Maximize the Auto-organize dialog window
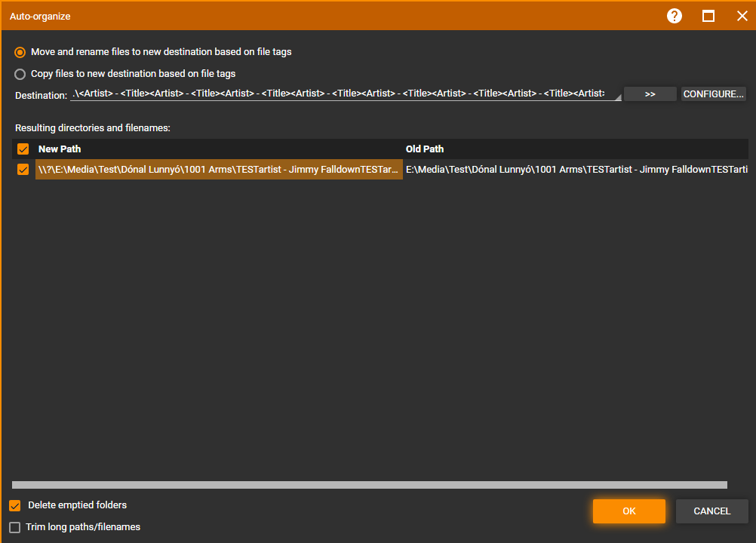This screenshot has width=756, height=543. pos(708,16)
